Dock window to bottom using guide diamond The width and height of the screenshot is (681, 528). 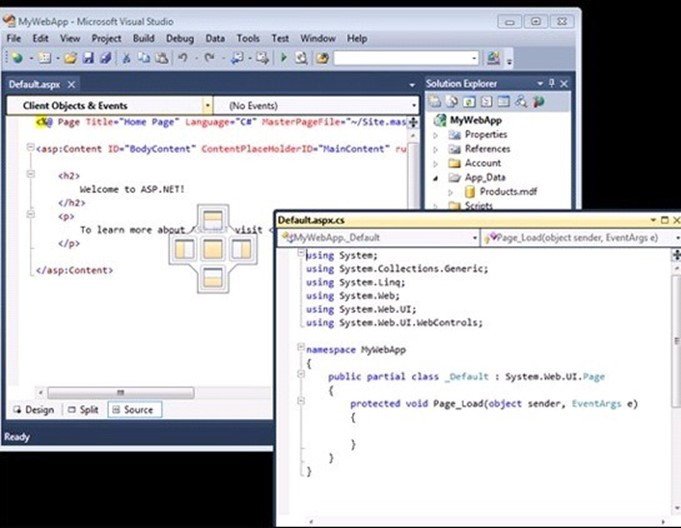(213, 278)
